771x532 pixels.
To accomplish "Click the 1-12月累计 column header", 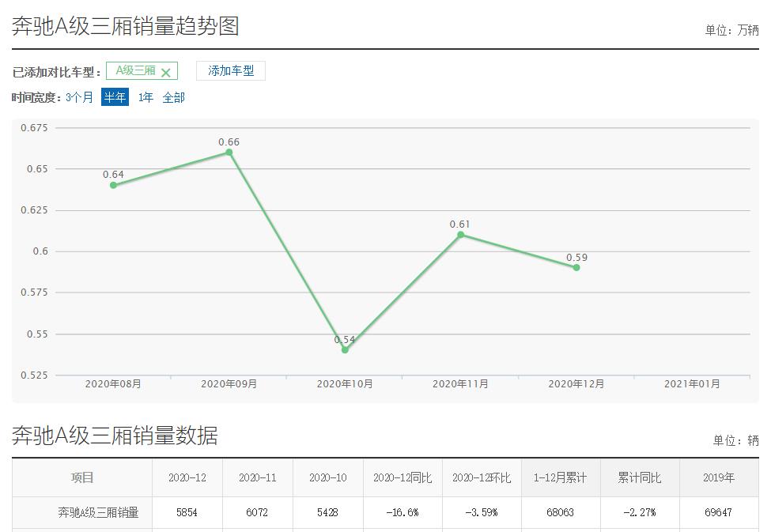I will click(x=561, y=477).
